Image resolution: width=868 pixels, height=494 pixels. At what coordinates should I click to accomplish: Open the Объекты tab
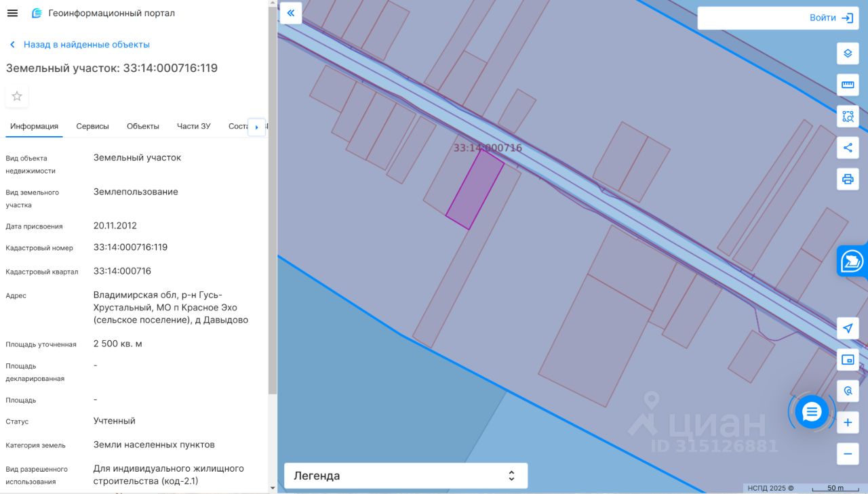tap(143, 126)
